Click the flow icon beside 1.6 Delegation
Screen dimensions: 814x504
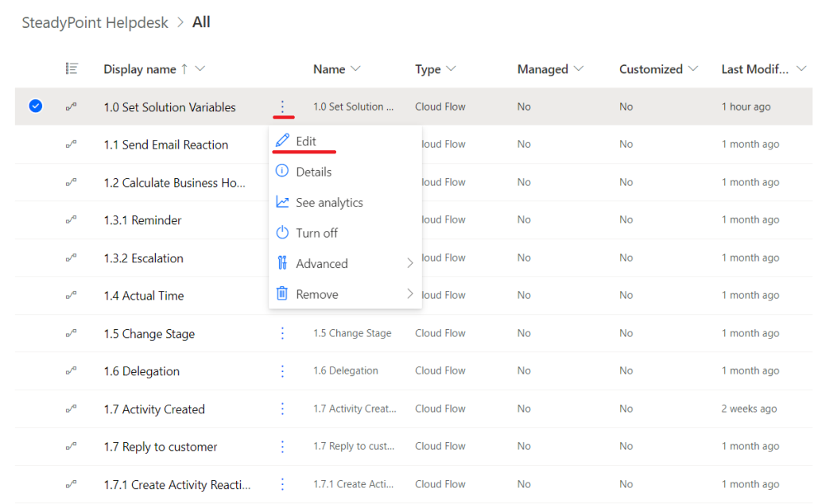click(72, 371)
